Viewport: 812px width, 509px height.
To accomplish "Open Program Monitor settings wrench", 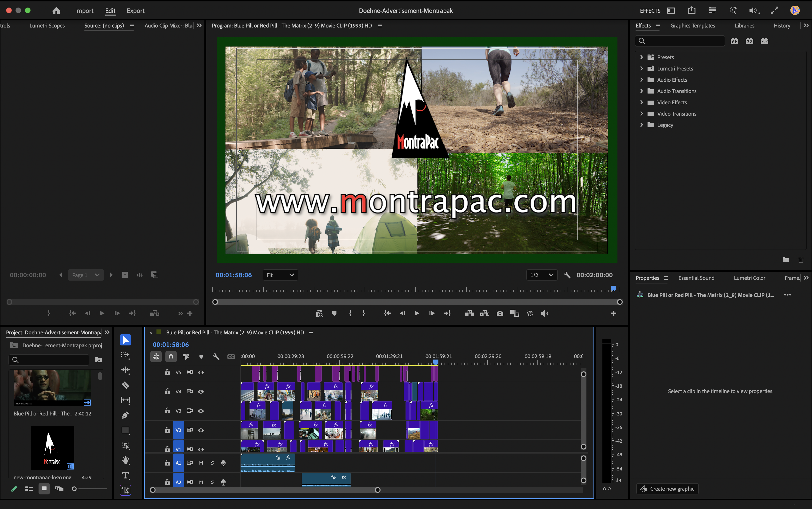I will [x=567, y=275].
